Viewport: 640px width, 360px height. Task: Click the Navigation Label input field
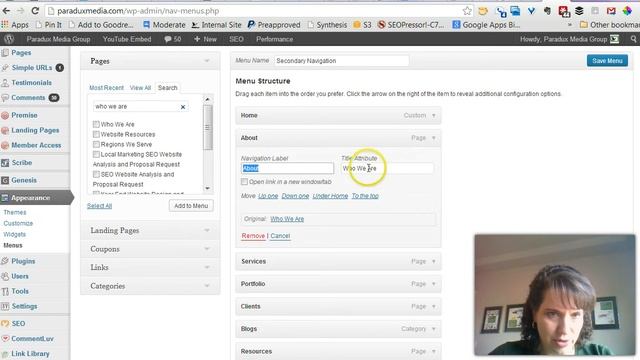pos(287,168)
